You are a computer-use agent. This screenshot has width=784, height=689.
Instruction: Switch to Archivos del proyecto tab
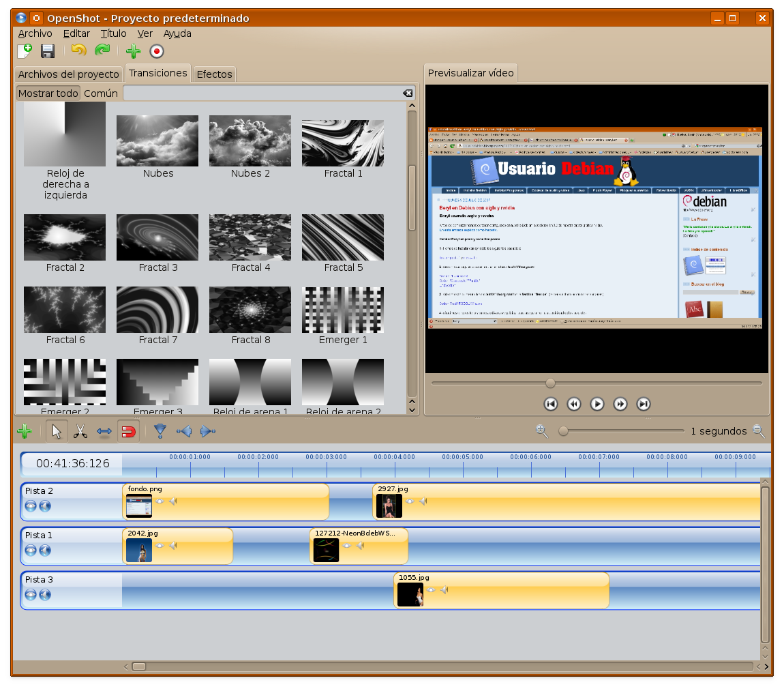68,74
